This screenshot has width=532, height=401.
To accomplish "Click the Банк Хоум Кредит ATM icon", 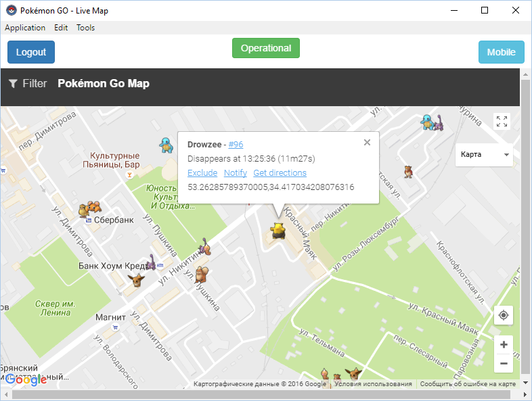I will pyautogui.click(x=160, y=265).
